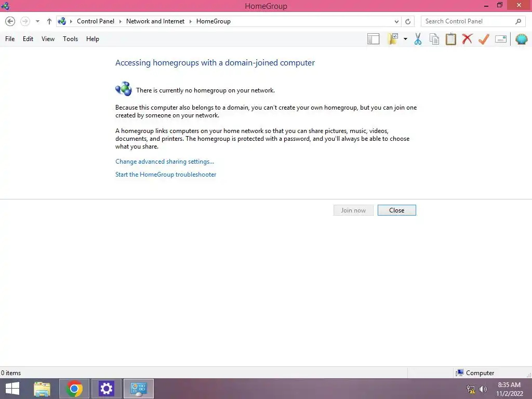Click the red X Delete icon
Image resolution: width=532 pixels, height=399 pixels.
point(467,39)
